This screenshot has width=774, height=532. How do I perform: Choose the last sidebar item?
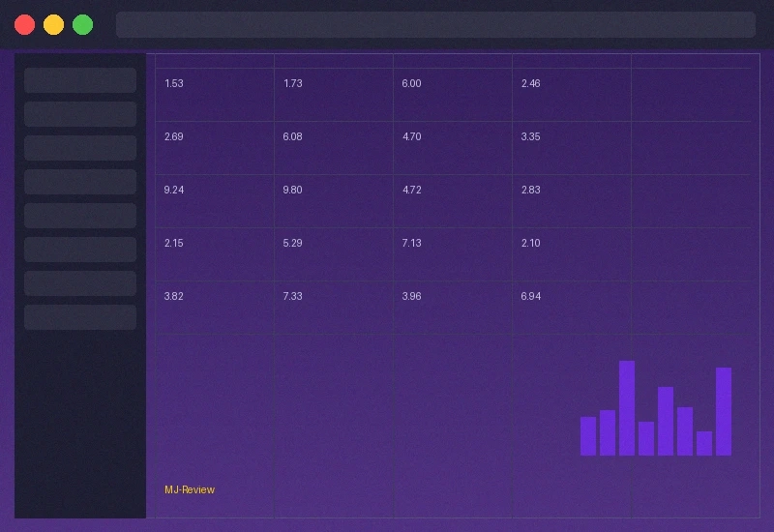[x=80, y=317]
